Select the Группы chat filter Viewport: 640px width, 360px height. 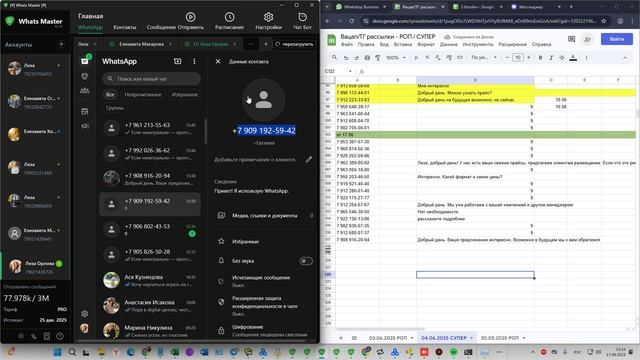pos(115,108)
